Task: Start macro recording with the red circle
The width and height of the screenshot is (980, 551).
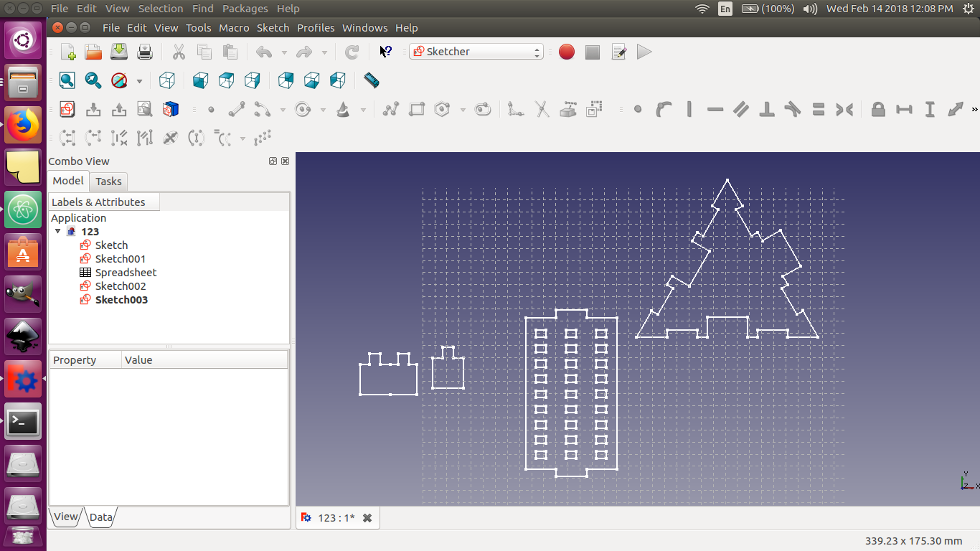Action: [567, 52]
